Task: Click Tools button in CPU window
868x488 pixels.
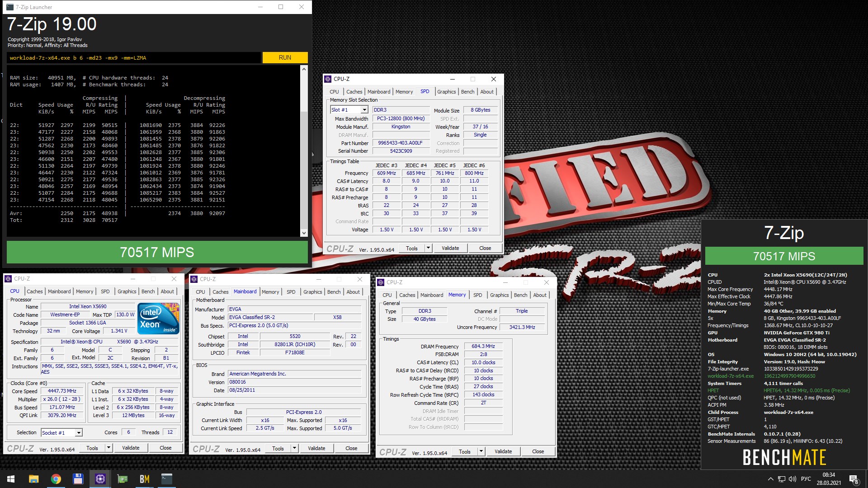Action: 92,448
